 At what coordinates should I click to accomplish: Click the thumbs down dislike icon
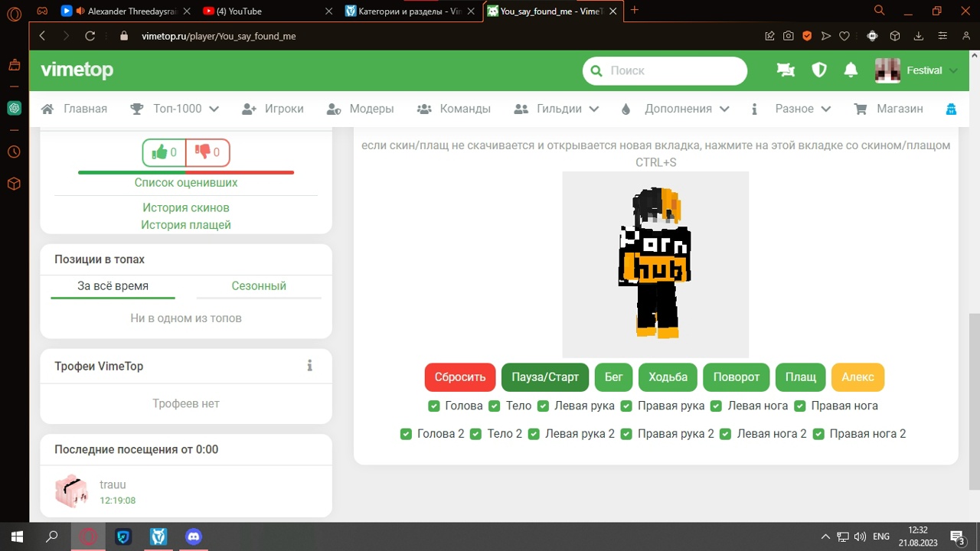(203, 152)
